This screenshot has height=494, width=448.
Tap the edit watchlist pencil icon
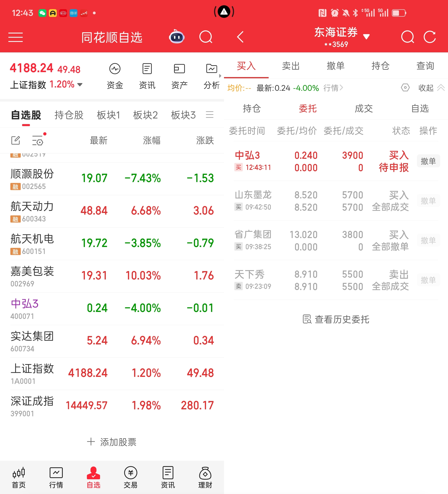tap(16, 140)
